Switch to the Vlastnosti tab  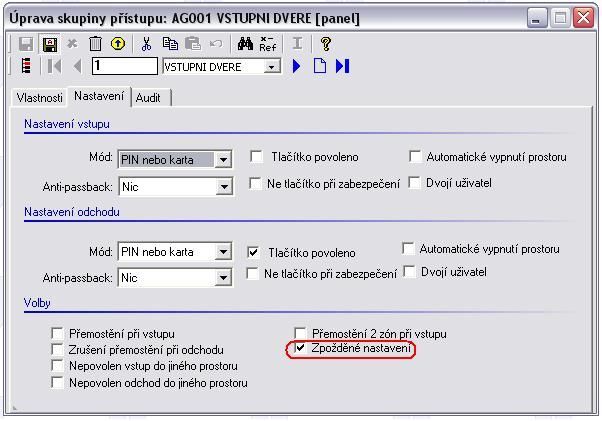pos(39,97)
